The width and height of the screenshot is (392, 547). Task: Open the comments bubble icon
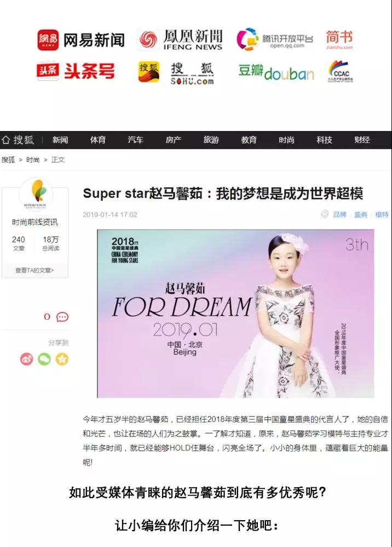[x=62, y=317]
